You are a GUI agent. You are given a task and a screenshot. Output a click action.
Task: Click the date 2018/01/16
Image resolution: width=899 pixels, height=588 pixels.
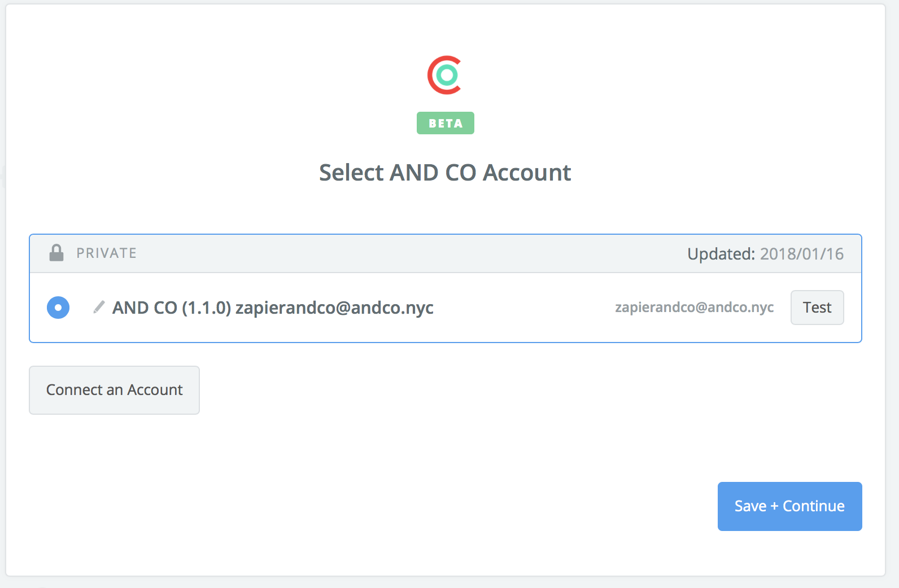tap(802, 254)
